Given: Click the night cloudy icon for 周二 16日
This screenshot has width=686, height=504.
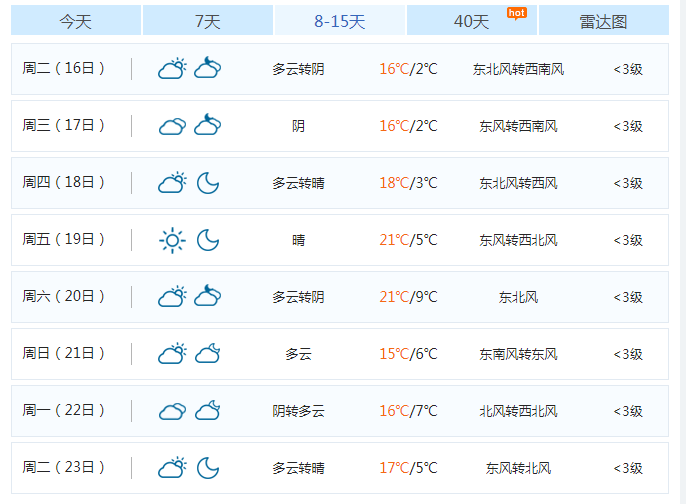Looking at the screenshot, I should pyautogui.click(x=208, y=68).
